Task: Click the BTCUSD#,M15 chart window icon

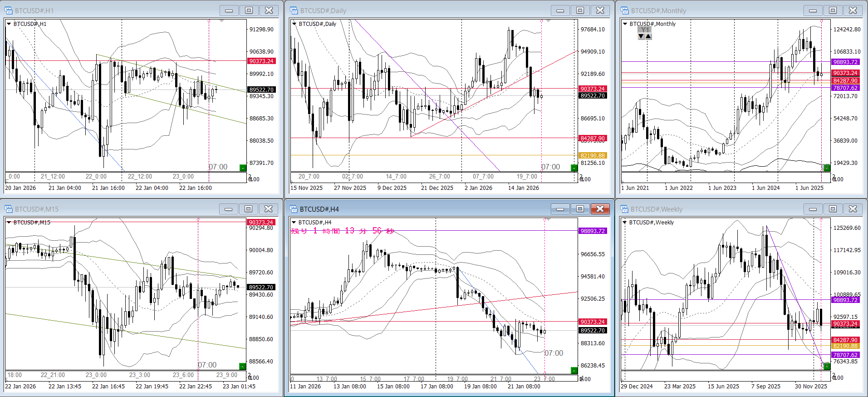Action: pyautogui.click(x=8, y=209)
